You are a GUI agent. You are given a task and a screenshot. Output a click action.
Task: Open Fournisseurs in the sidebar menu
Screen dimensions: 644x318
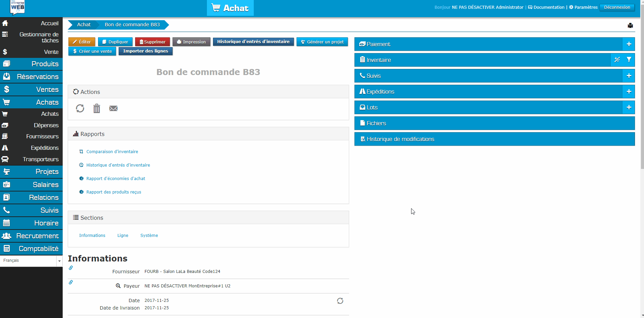coord(42,136)
